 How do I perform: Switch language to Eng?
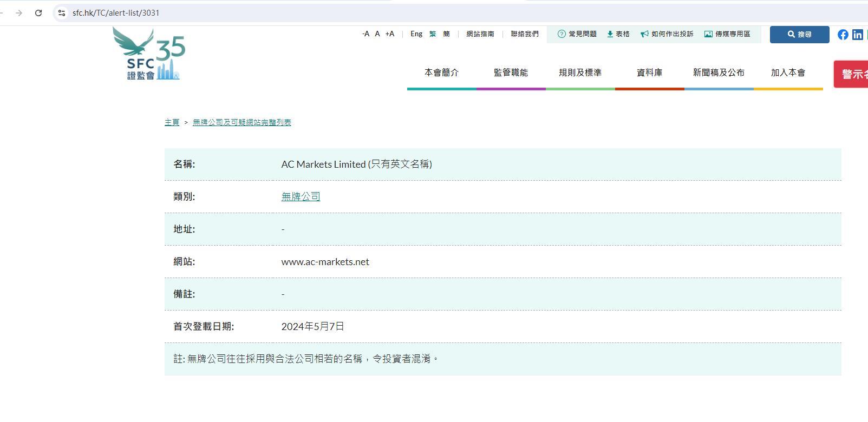point(416,34)
